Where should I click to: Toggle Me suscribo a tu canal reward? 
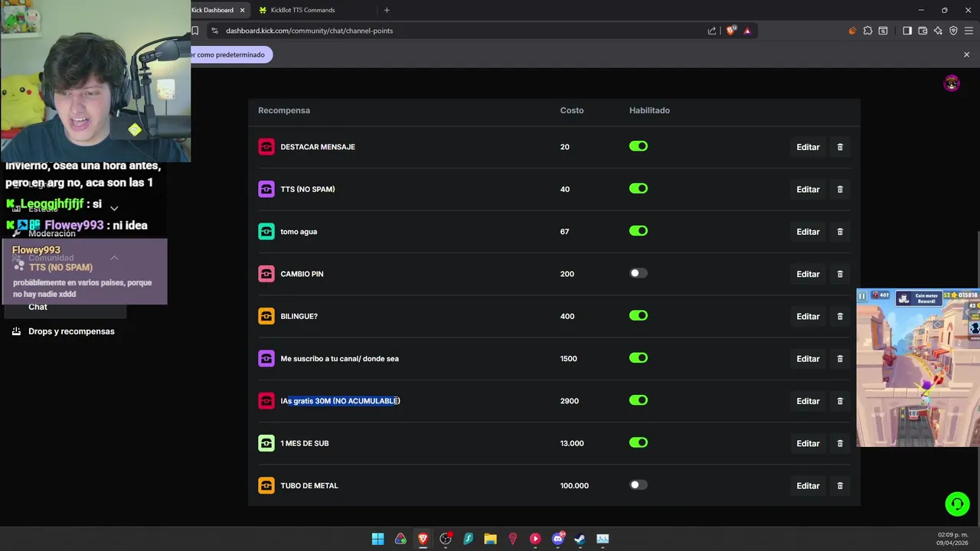[639, 357]
